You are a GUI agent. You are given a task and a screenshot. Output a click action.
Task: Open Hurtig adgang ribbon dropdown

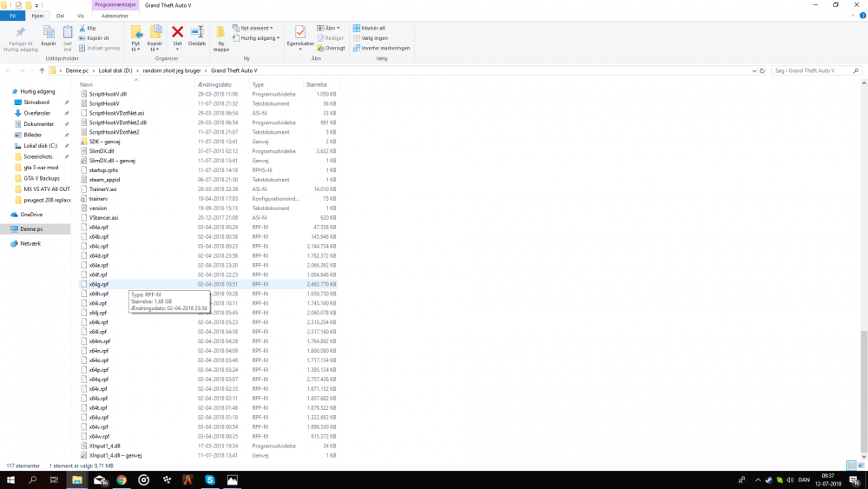pyautogui.click(x=256, y=37)
